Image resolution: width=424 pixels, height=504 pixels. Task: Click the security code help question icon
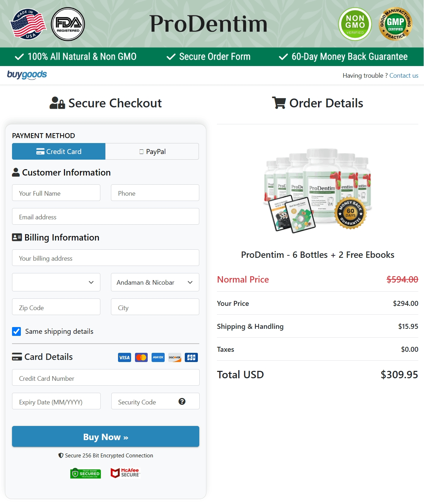[182, 402]
